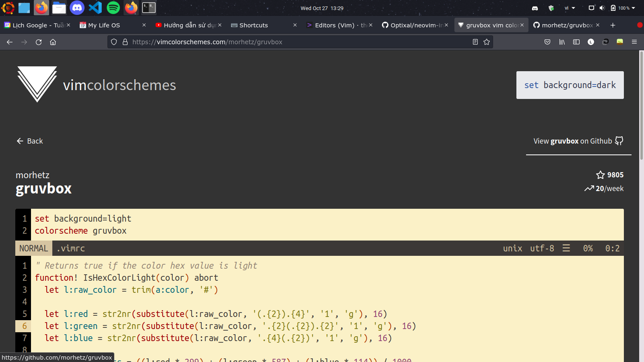
Task: Open Visual Studio Code from dock
Action: pyautogui.click(x=95, y=8)
